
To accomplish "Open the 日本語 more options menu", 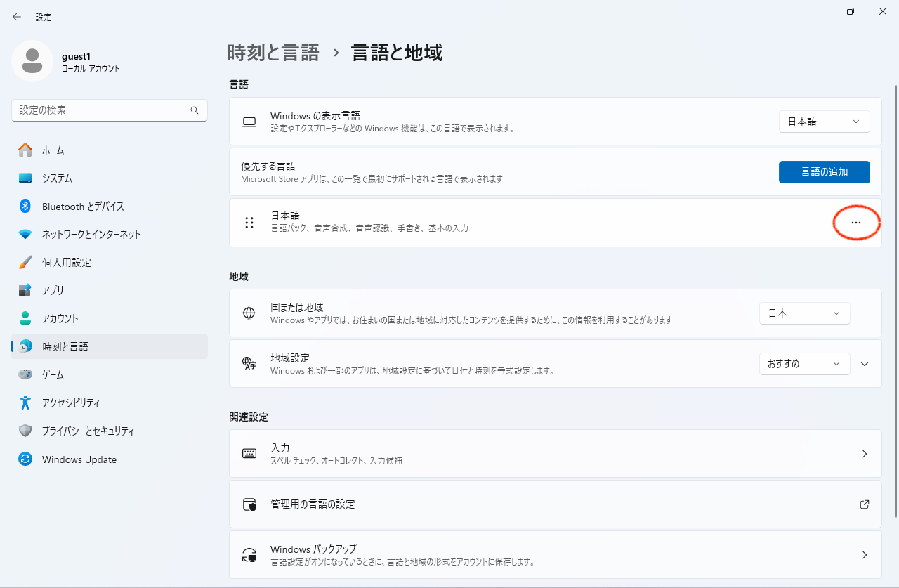I will click(855, 223).
